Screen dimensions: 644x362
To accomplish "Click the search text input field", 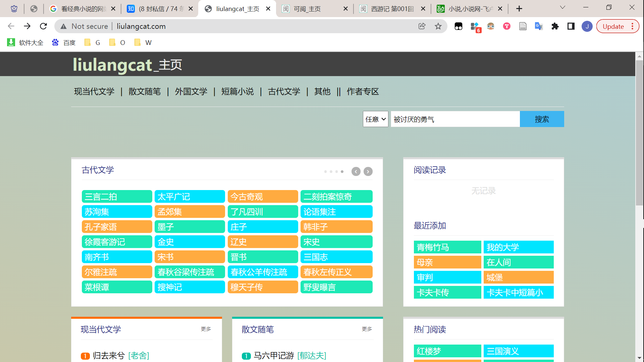I will pos(455,119).
